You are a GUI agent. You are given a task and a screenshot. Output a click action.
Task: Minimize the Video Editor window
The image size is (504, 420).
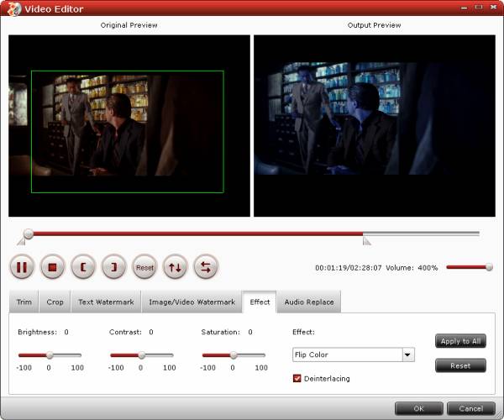465,8
